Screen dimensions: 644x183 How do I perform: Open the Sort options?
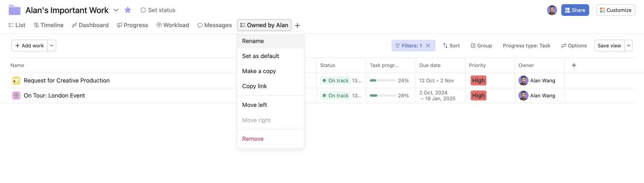(451, 46)
